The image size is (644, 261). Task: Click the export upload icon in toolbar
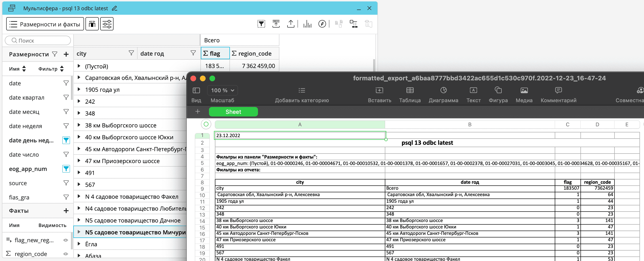pos(291,24)
